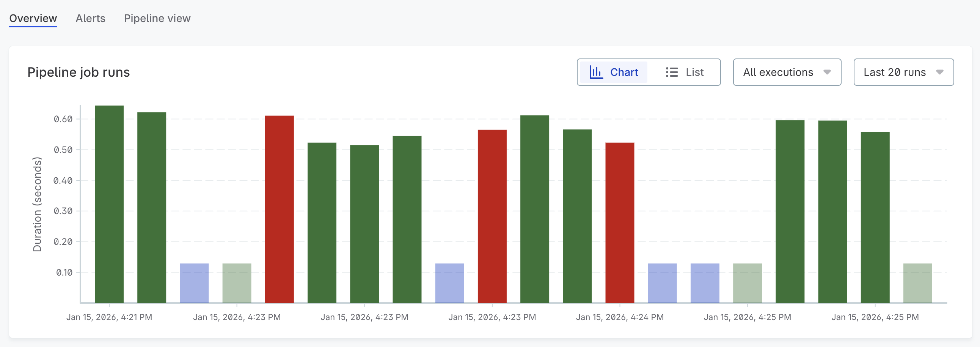This screenshot has width=980, height=347.
Task: Open the Last 20 runs selector
Action: (x=903, y=72)
